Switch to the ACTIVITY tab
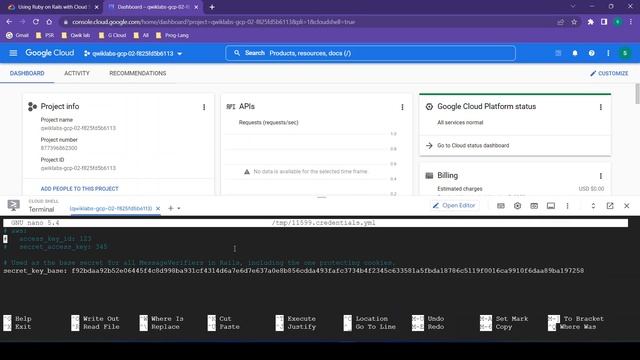Image resolution: width=640 pixels, height=360 pixels. (x=77, y=73)
